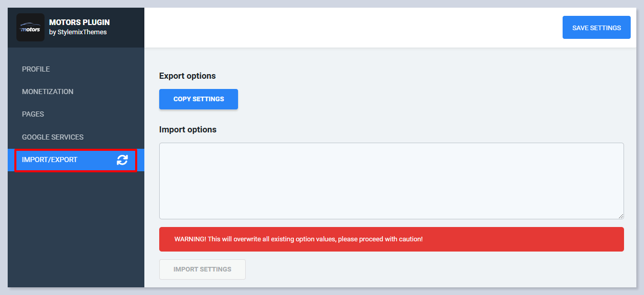
Task: Open the Profile settings section
Action: tap(36, 69)
